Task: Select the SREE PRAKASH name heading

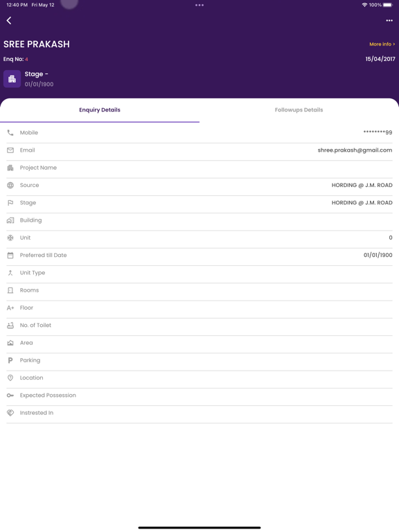Action: [x=37, y=44]
